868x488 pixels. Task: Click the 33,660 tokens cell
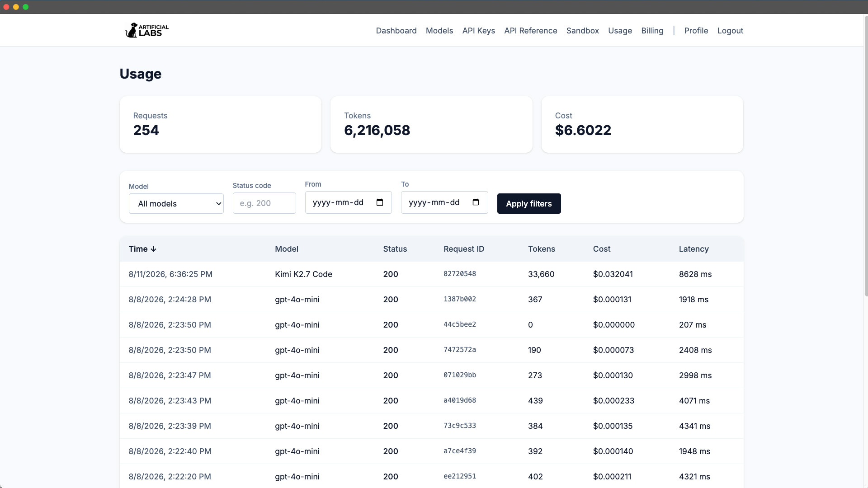click(541, 274)
